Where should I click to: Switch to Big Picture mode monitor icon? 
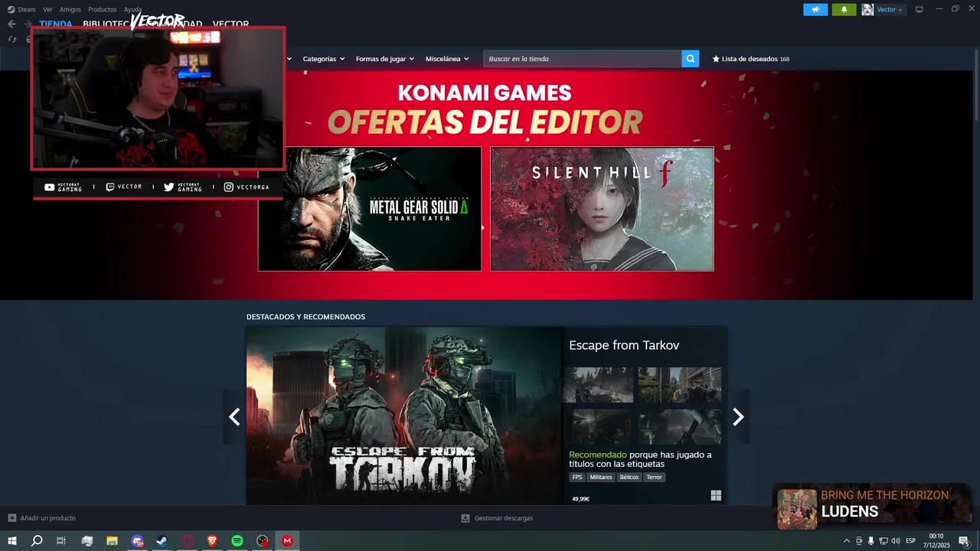point(920,9)
